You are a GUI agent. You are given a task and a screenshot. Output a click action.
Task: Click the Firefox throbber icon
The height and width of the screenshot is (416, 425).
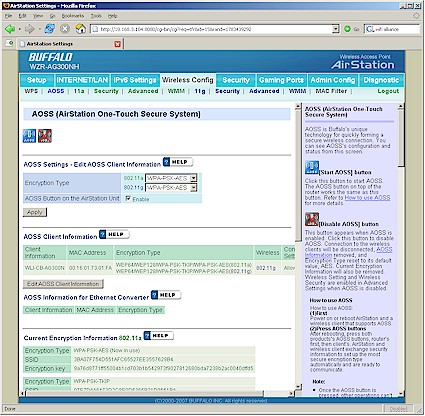coord(416,16)
